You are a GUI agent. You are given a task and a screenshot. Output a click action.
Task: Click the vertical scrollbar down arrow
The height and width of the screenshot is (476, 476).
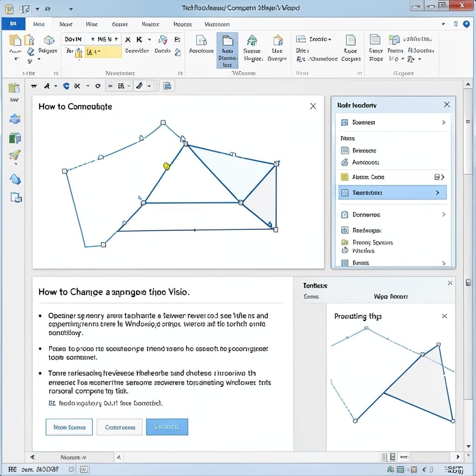(468, 446)
